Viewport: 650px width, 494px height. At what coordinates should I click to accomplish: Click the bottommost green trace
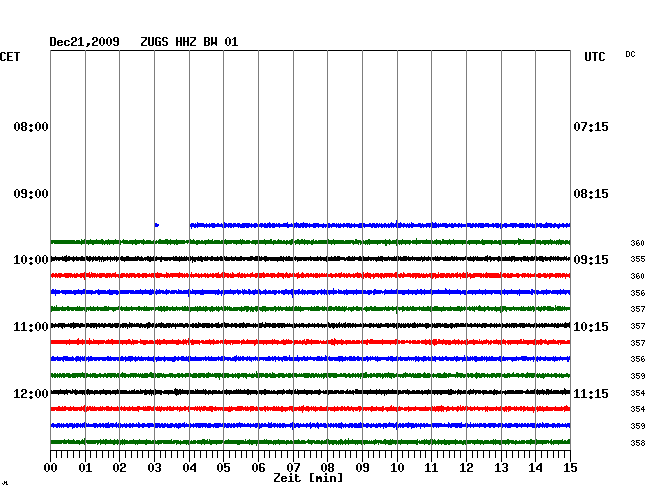[x=310, y=442]
